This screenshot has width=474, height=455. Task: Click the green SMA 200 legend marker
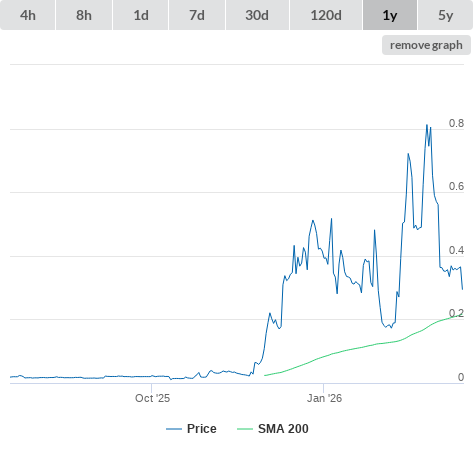point(245,429)
